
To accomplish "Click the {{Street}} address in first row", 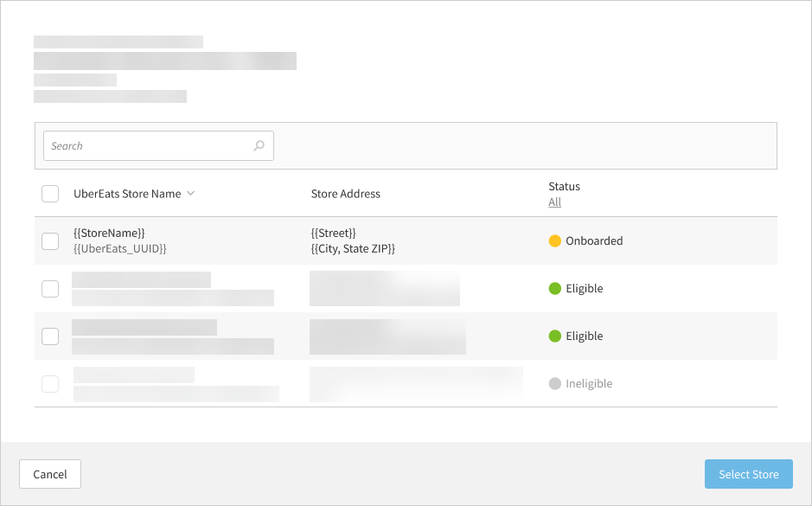I will click(x=333, y=234).
